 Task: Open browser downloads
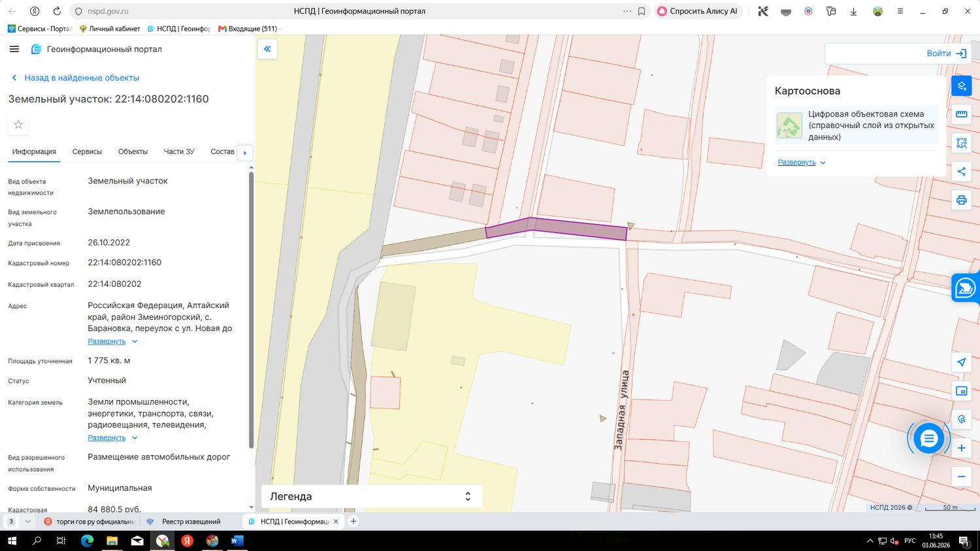tap(853, 11)
